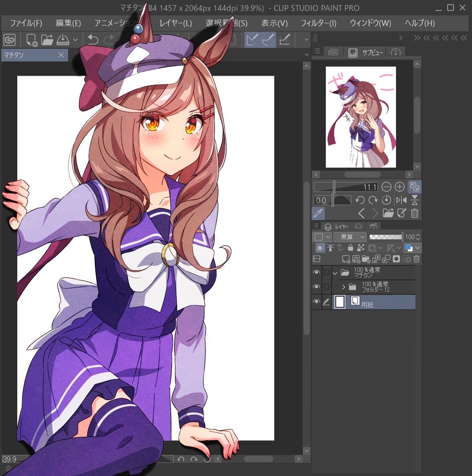Tick the checkbox beside フォルダー 12 layer

coord(327,287)
